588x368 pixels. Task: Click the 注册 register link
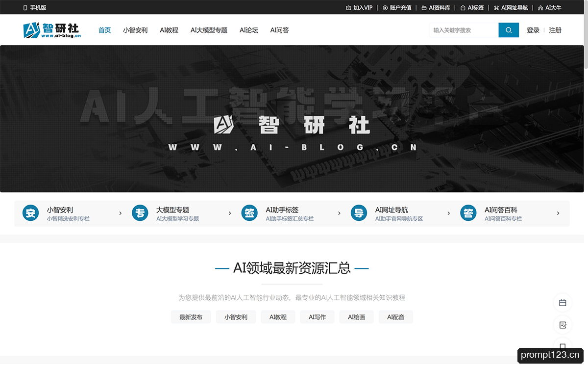coord(555,30)
